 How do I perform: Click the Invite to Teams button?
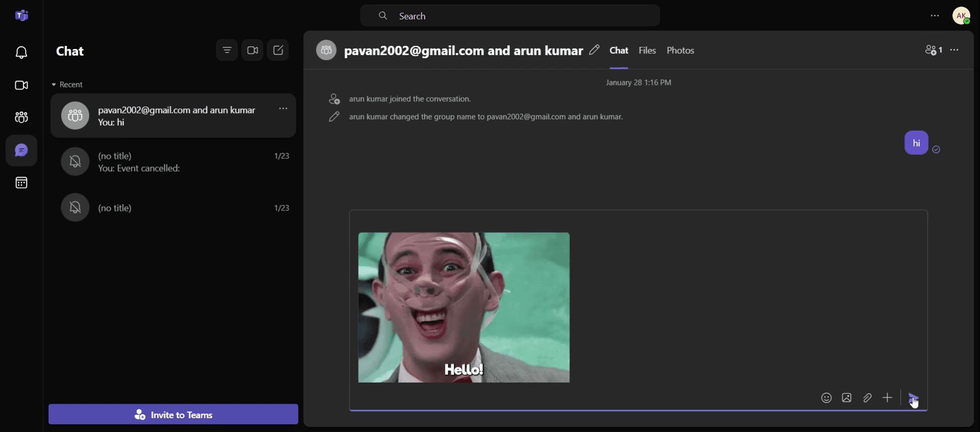pyautogui.click(x=174, y=415)
